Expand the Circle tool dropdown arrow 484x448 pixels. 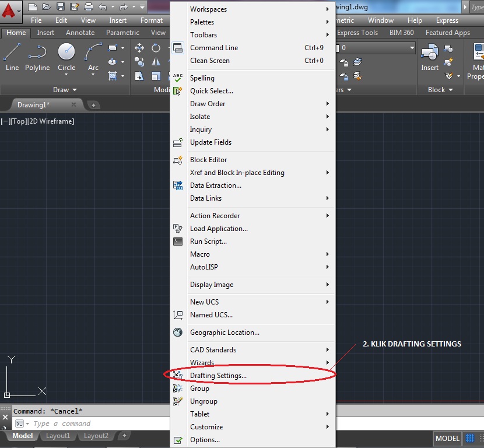66,75
